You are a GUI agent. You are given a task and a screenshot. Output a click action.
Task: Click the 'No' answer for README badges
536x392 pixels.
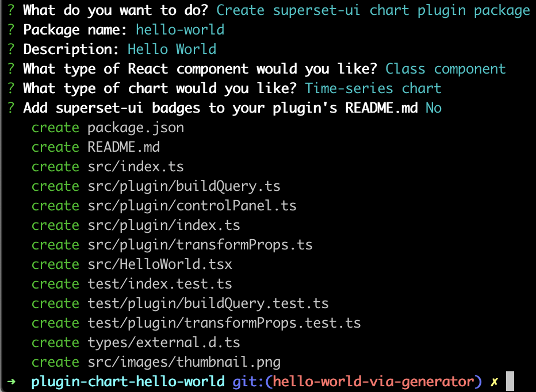click(434, 108)
